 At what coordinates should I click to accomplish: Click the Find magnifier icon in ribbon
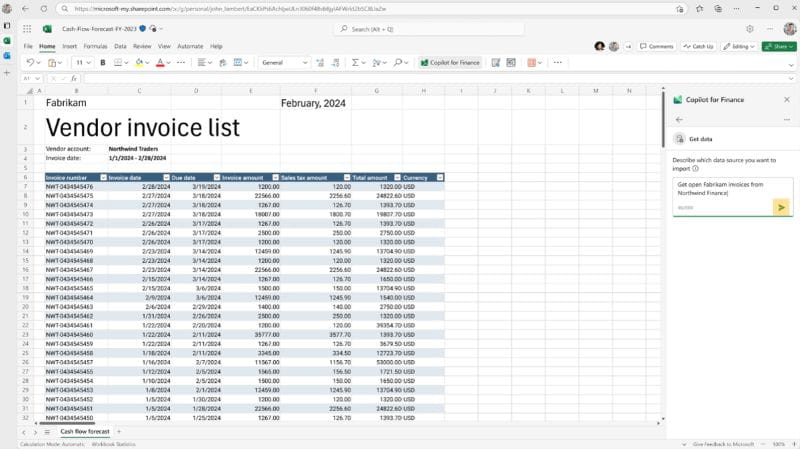tap(398, 63)
